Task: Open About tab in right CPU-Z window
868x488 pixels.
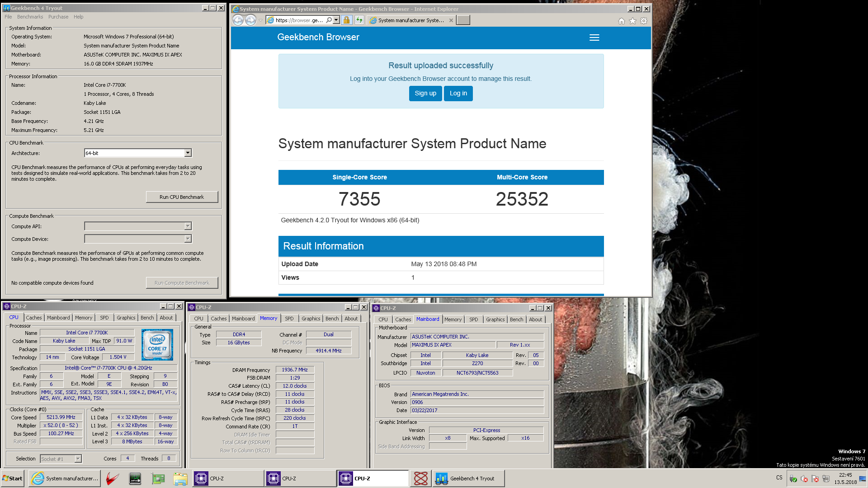Action: [x=536, y=319]
